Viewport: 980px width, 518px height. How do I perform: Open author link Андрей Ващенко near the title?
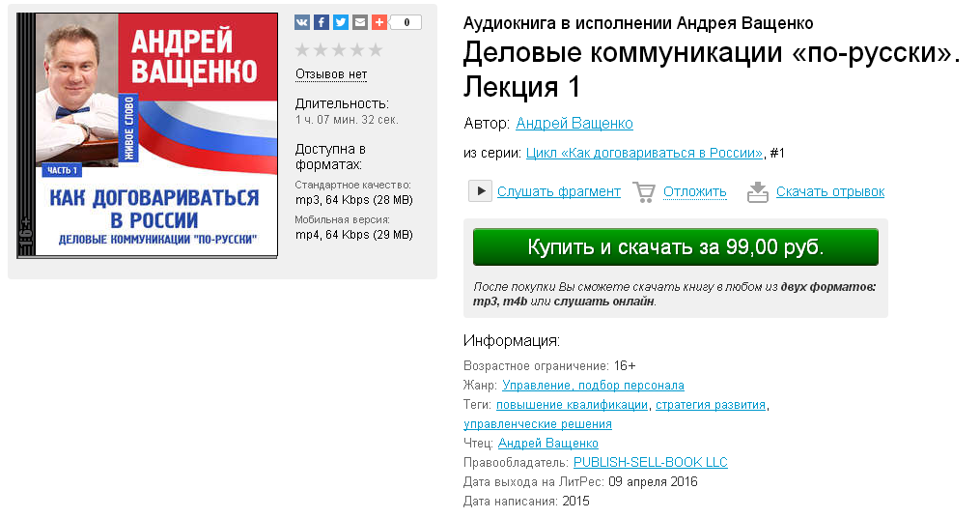tap(574, 124)
